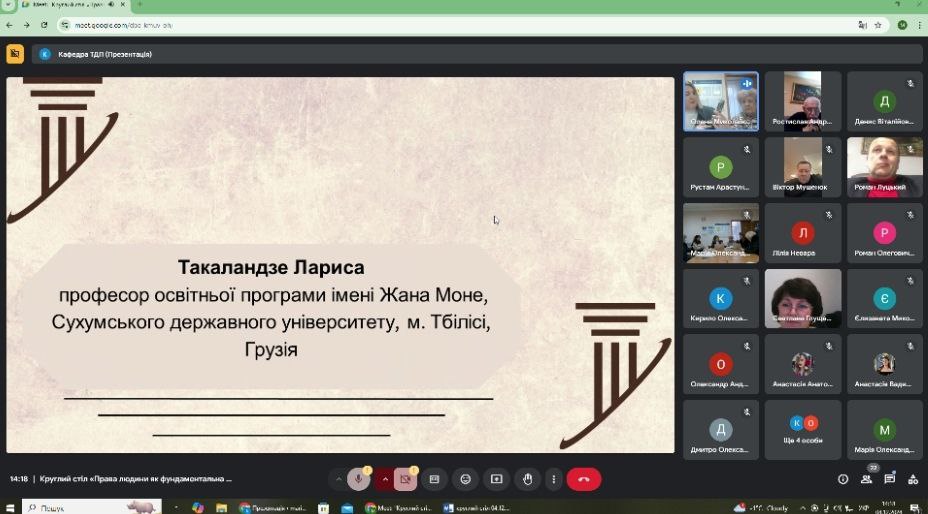Raise hand in the meeting
Image resolution: width=928 pixels, height=514 pixels.
pyautogui.click(x=528, y=479)
